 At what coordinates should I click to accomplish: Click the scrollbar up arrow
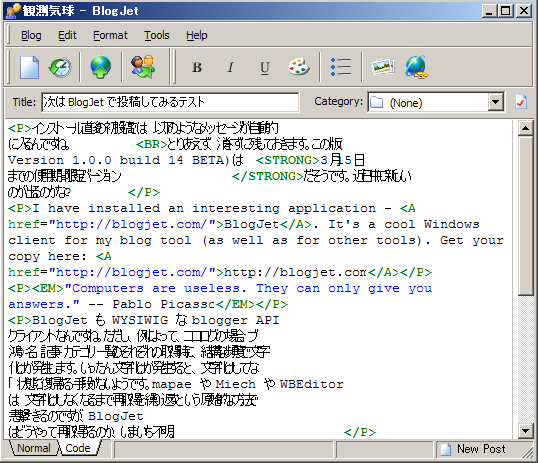(525, 128)
